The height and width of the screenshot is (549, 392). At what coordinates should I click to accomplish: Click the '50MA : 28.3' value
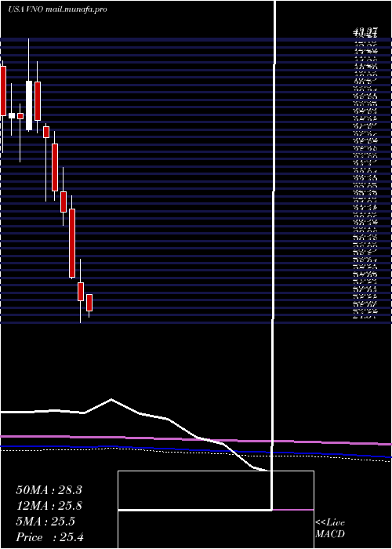tap(49, 490)
